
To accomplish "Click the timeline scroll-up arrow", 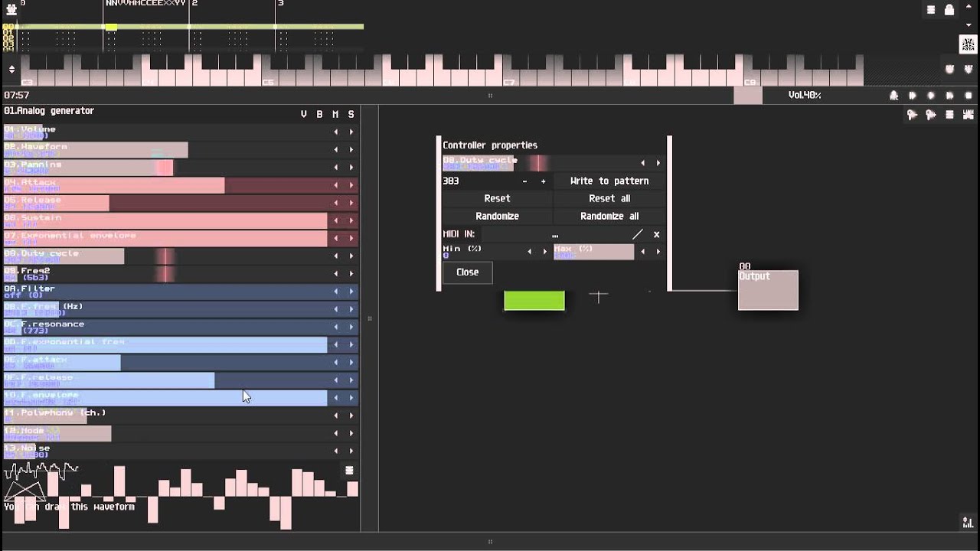I will [969, 8].
